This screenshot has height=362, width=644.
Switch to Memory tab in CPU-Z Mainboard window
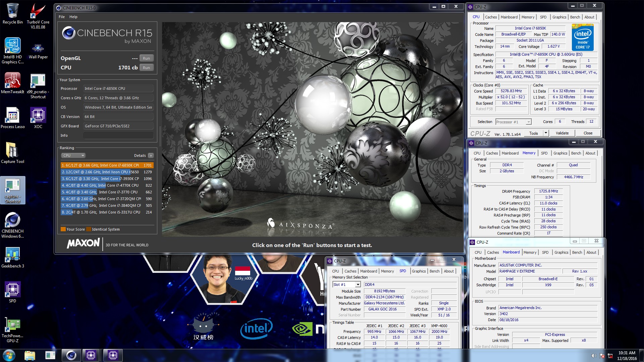click(530, 252)
